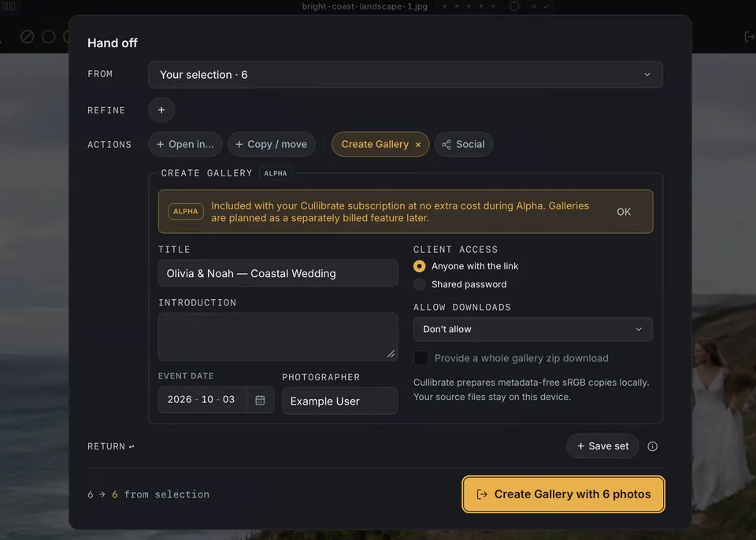Click the circle rating icon behind dialog
Image resolution: width=756 pixels, height=540 pixels.
[x=49, y=37]
